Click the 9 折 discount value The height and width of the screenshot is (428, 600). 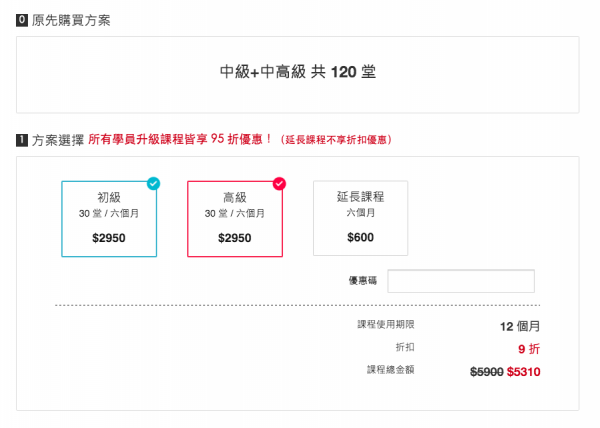(x=529, y=348)
